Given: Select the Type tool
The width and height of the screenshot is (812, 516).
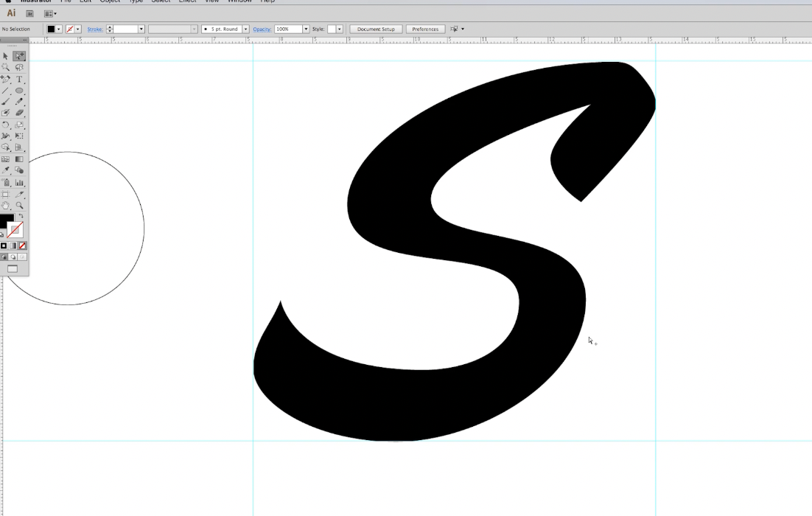Looking at the screenshot, I should [20, 80].
